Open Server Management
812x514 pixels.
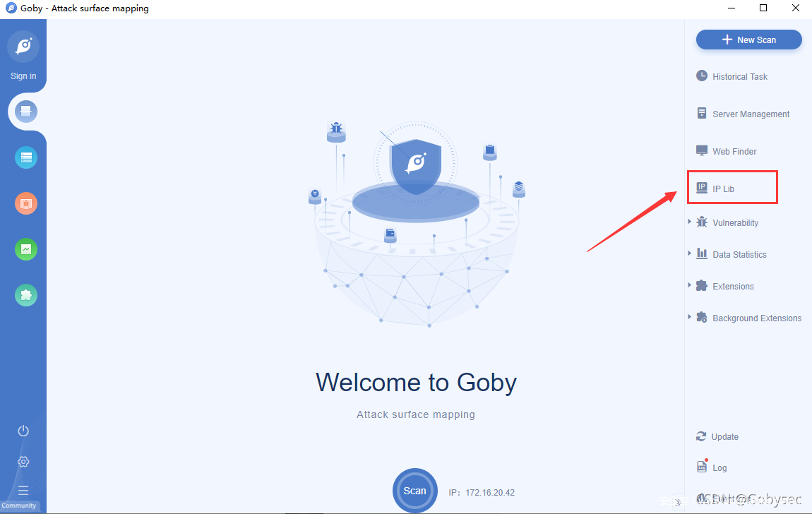pyautogui.click(x=743, y=114)
